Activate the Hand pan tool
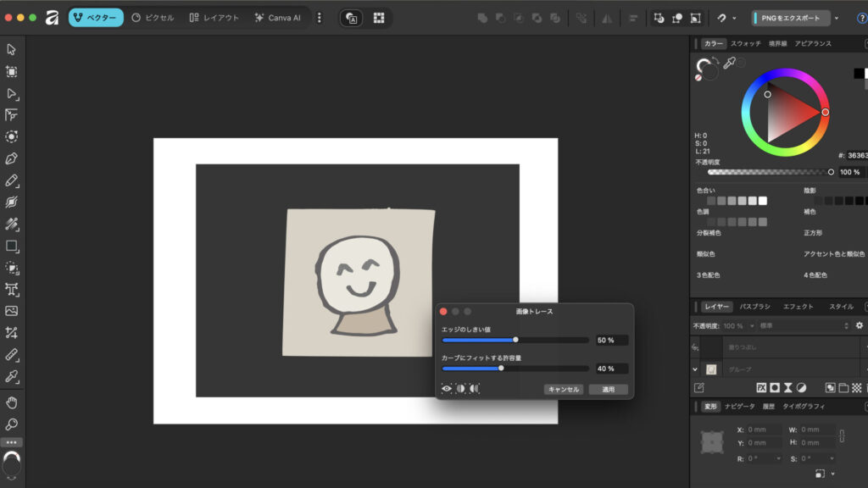Screen dimensions: 868x488 click(12, 402)
